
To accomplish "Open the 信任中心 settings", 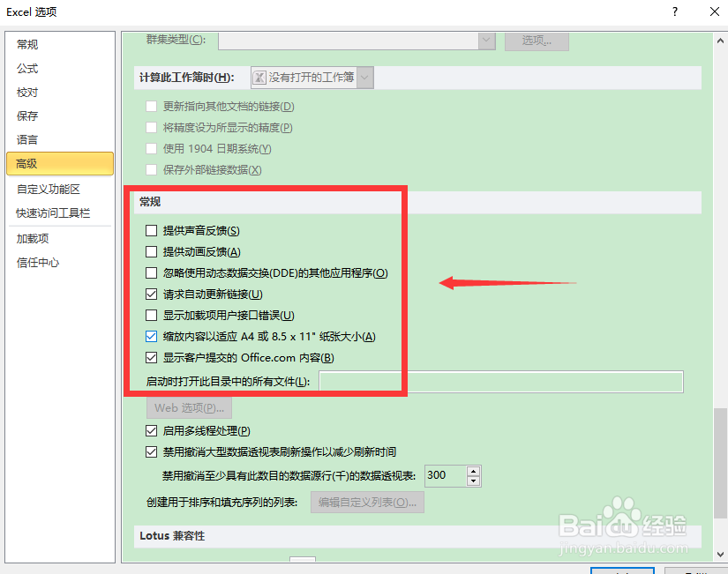I will (x=38, y=261).
